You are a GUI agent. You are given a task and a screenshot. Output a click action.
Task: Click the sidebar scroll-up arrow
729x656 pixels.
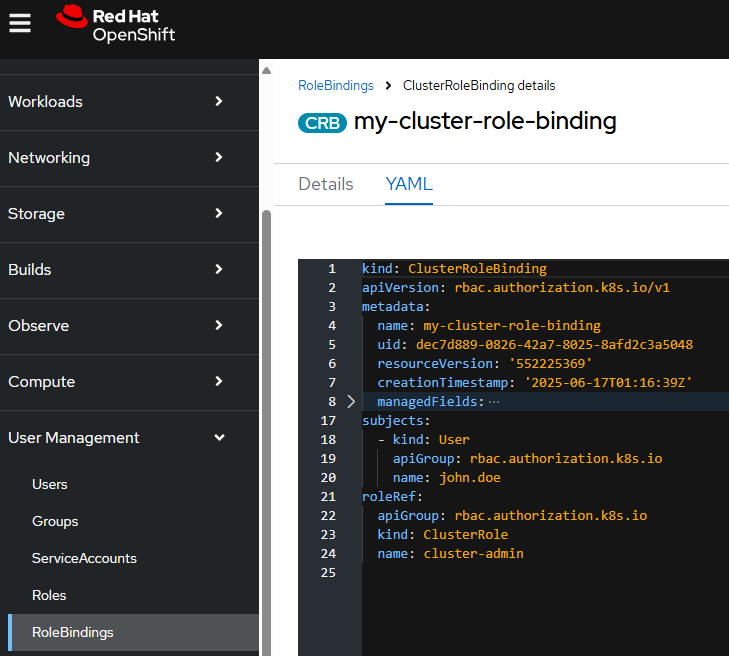point(266,71)
